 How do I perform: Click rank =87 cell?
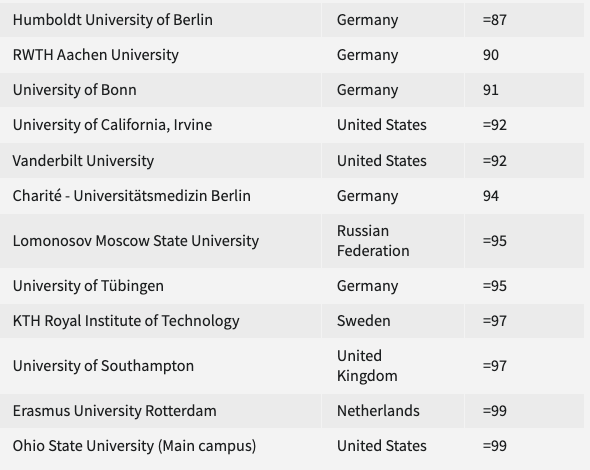pos(525,20)
